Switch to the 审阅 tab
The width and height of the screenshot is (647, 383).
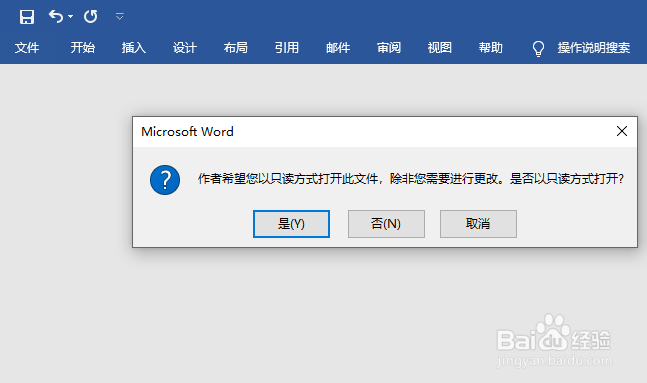389,48
